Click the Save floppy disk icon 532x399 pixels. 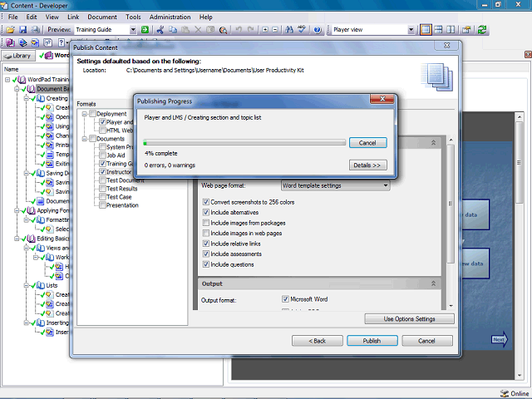point(22,30)
